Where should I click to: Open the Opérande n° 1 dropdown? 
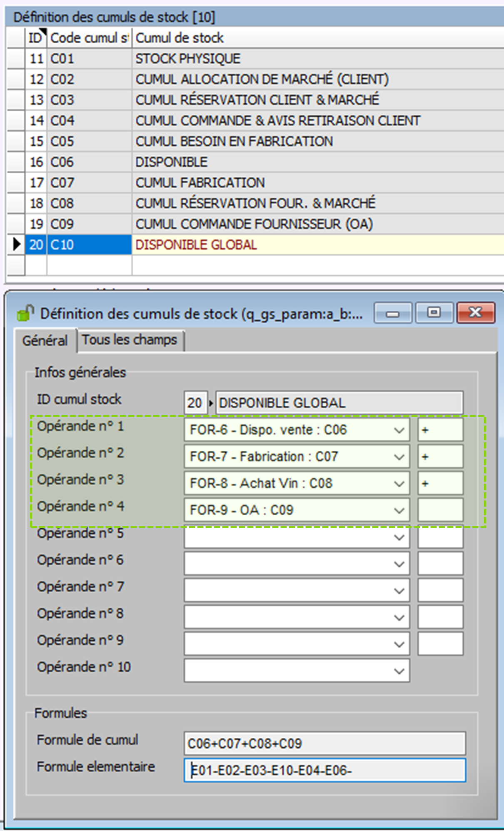tap(399, 430)
